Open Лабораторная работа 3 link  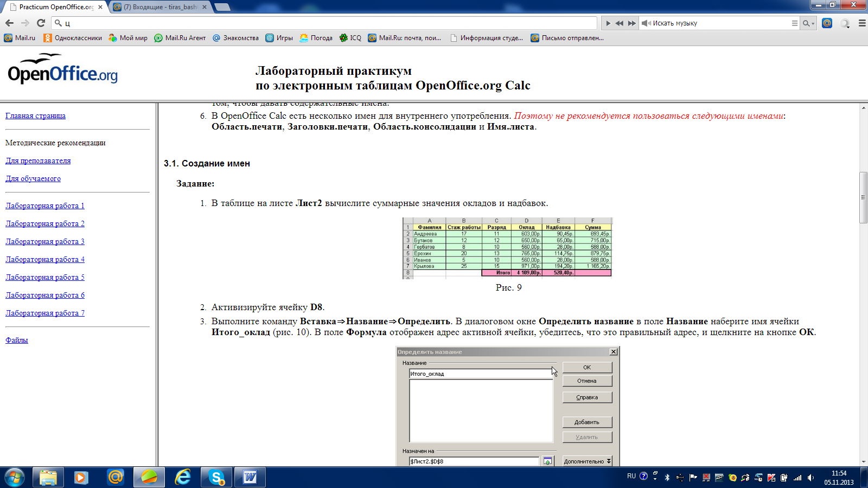click(45, 241)
